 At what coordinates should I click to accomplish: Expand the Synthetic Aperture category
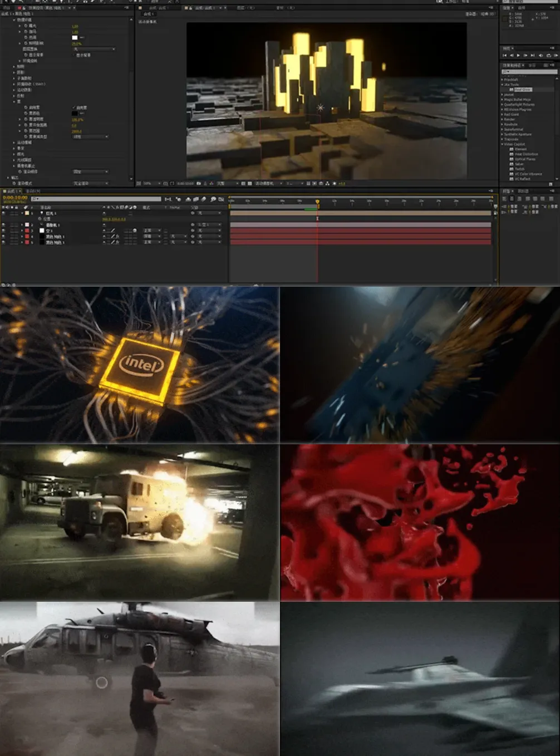[502, 134]
